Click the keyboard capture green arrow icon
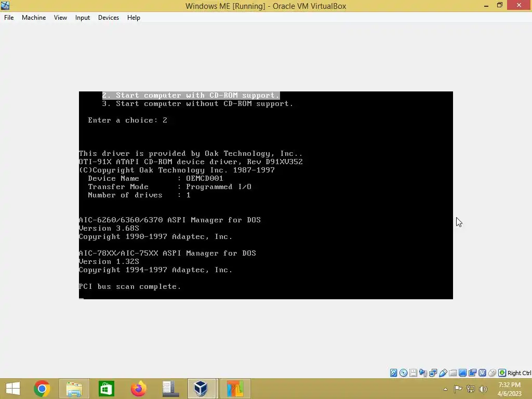The image size is (532, 399). coord(502,373)
